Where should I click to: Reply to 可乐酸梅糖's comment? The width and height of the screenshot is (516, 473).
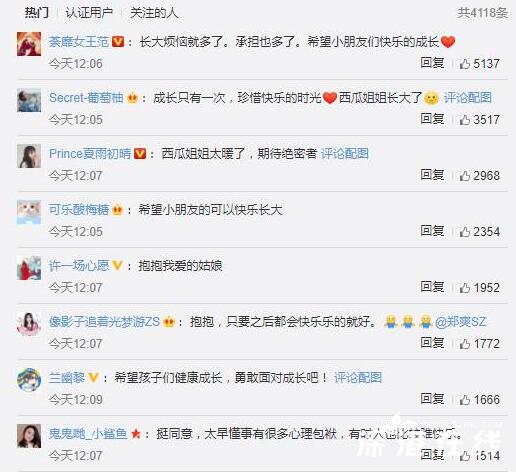(x=432, y=231)
